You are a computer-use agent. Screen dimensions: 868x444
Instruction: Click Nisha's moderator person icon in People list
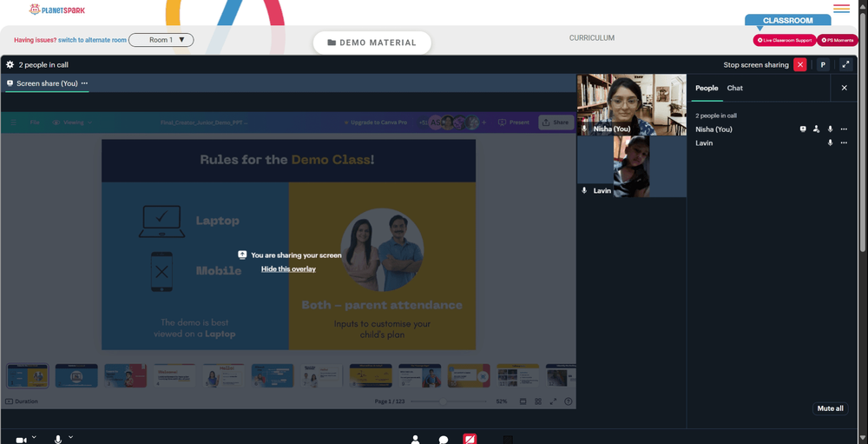(816, 129)
